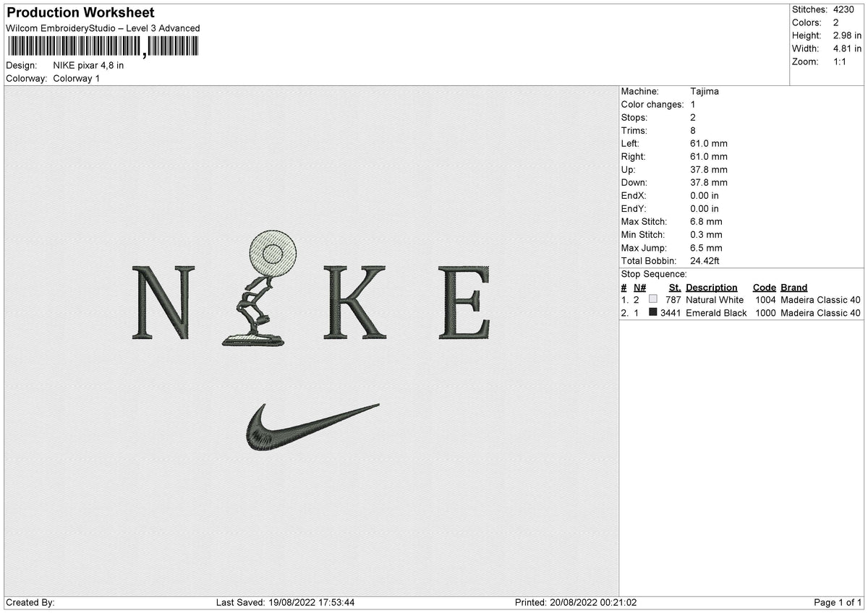
Task: Click the Up value 37.8 mm
Action: tap(709, 170)
